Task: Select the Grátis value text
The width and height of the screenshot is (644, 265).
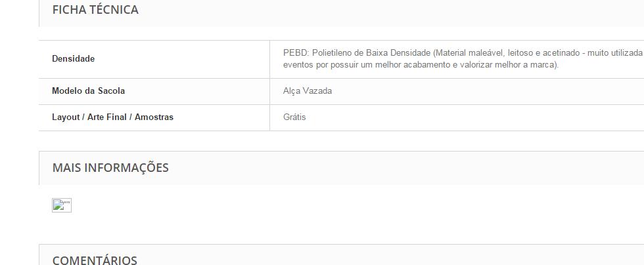Action: coord(294,117)
